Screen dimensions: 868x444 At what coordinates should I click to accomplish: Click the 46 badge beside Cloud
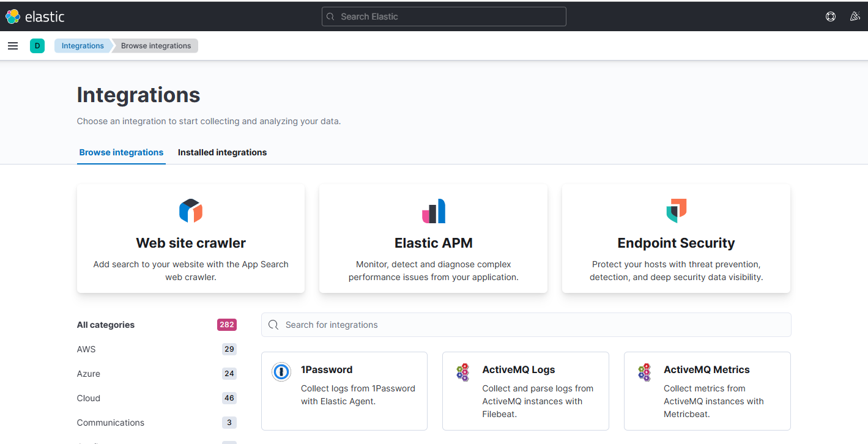point(229,398)
